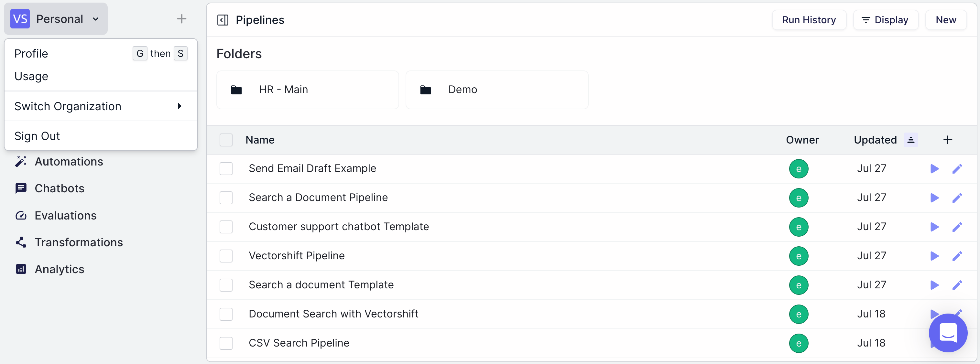Collapse the sidebar panel icon next to Pipelines
This screenshot has height=364, width=980.
click(x=223, y=20)
